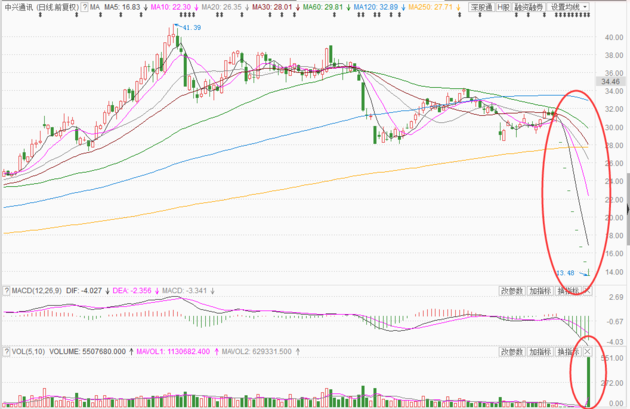This screenshot has width=630, height=409.
Task: Click the H股 tag button
Action: click(x=503, y=7)
